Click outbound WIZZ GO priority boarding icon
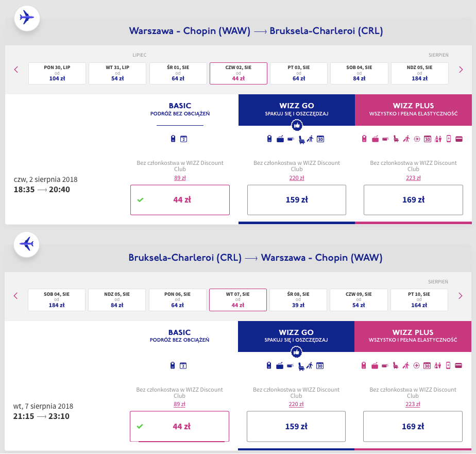The height and width of the screenshot is (454, 476). [x=310, y=139]
